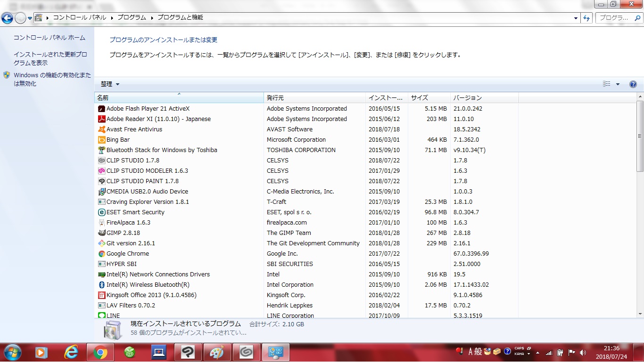
Task: Open the address bar history dropdown arrow
Action: tap(576, 18)
